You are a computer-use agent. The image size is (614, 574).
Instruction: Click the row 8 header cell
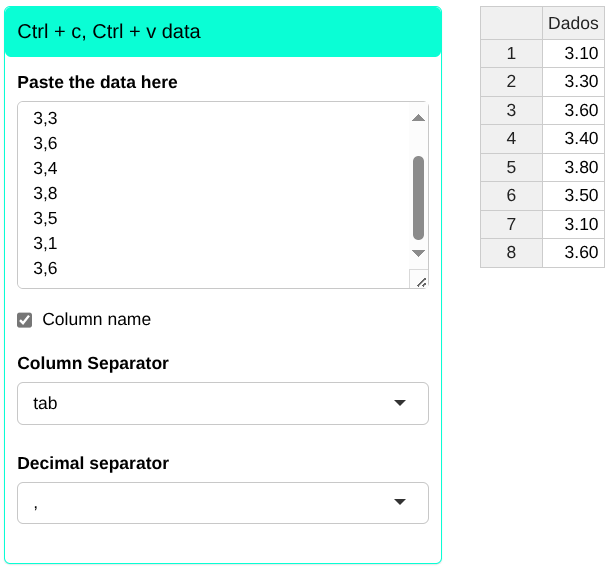click(x=511, y=252)
